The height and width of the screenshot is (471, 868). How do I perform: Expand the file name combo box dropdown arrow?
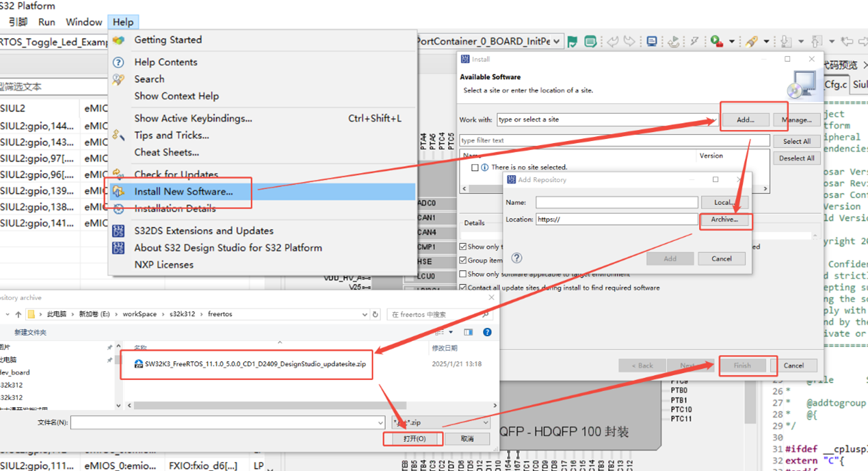click(380, 422)
